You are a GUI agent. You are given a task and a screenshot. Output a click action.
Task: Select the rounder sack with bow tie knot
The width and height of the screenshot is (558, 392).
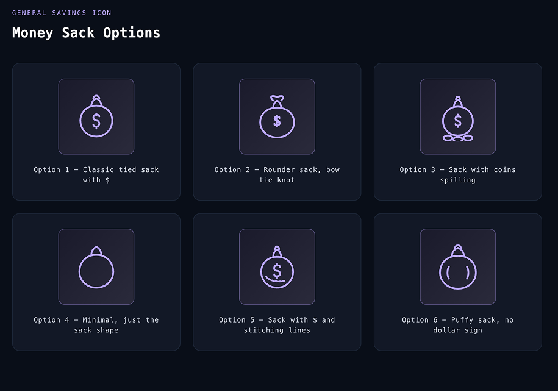point(277,116)
